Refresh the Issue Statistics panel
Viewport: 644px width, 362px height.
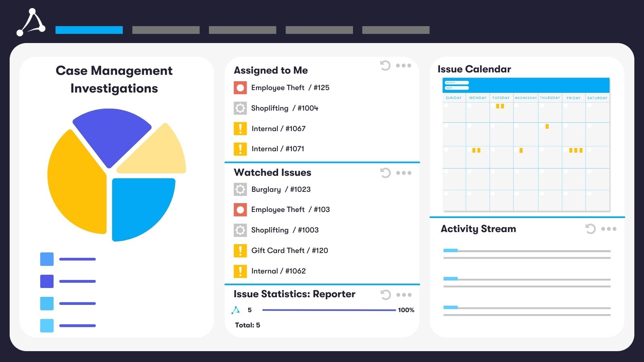pos(385,294)
